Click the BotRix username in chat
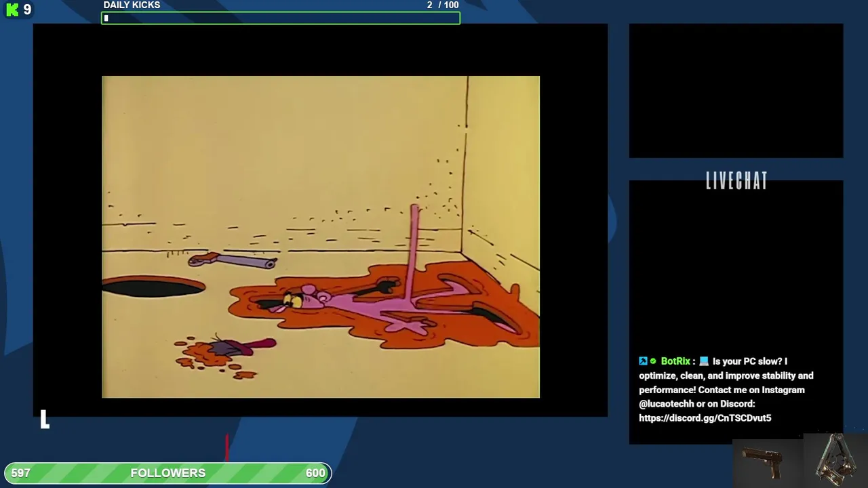868x488 pixels. pyautogui.click(x=675, y=361)
